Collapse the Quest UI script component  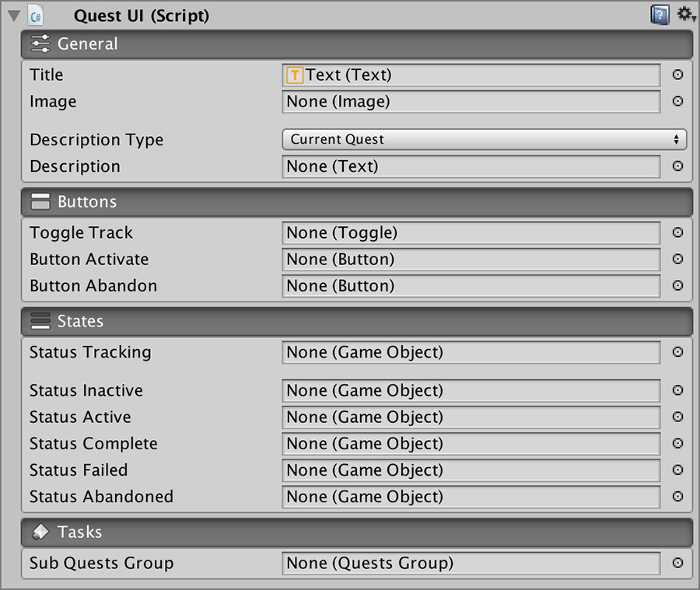(13, 15)
